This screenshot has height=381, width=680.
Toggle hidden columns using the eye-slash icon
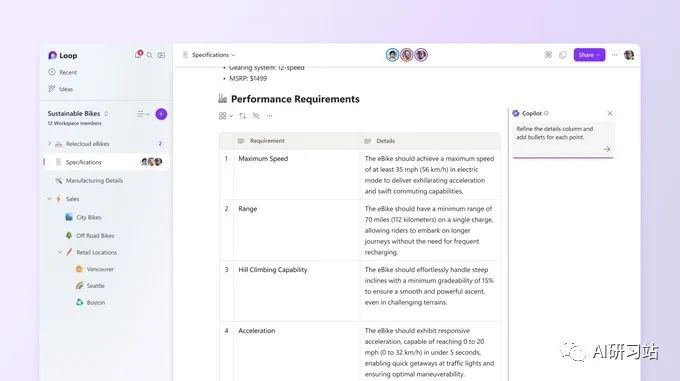click(256, 116)
